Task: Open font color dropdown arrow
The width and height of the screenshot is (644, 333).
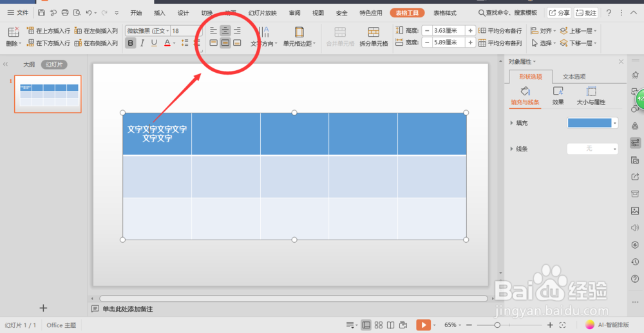Action: point(174,43)
